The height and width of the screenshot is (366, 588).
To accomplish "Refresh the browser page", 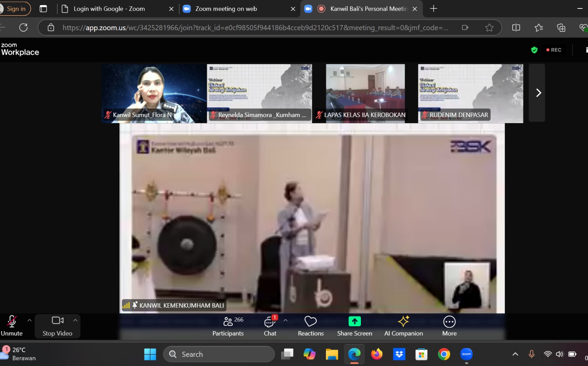I will pyautogui.click(x=24, y=28).
